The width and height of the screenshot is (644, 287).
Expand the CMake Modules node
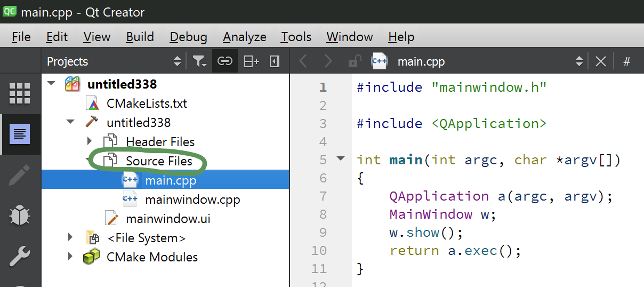click(70, 257)
